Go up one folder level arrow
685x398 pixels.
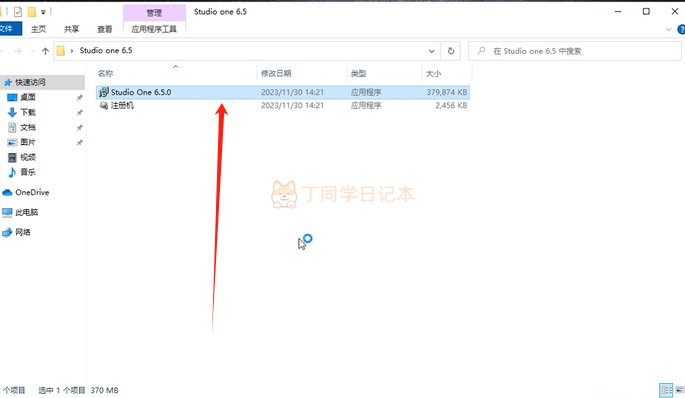pos(45,51)
